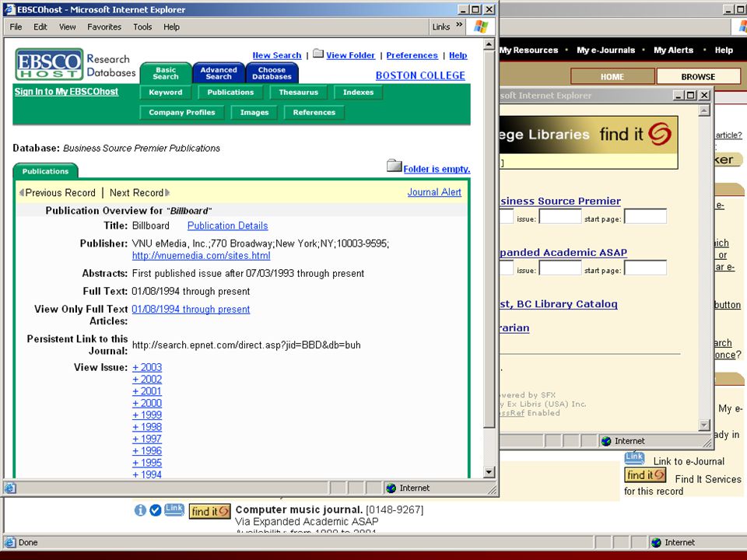747x560 pixels.
Task: Click the Link icon beside Computer music journal
Action: coord(174,509)
